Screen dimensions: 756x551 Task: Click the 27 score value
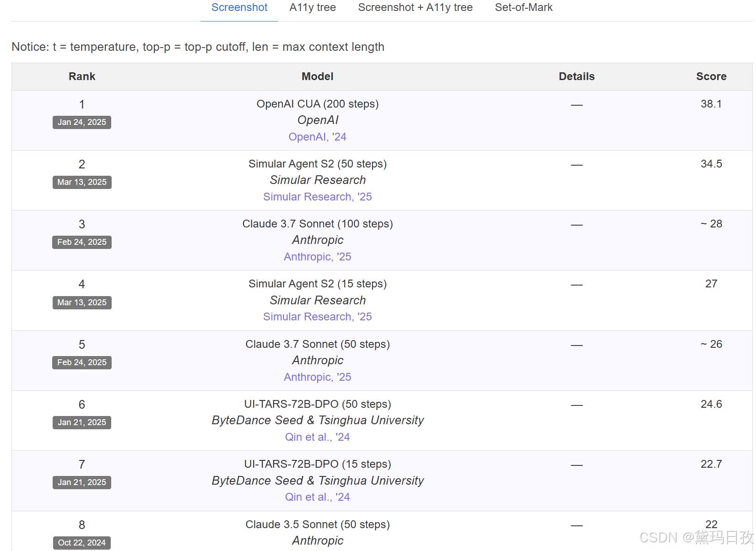coord(711,284)
